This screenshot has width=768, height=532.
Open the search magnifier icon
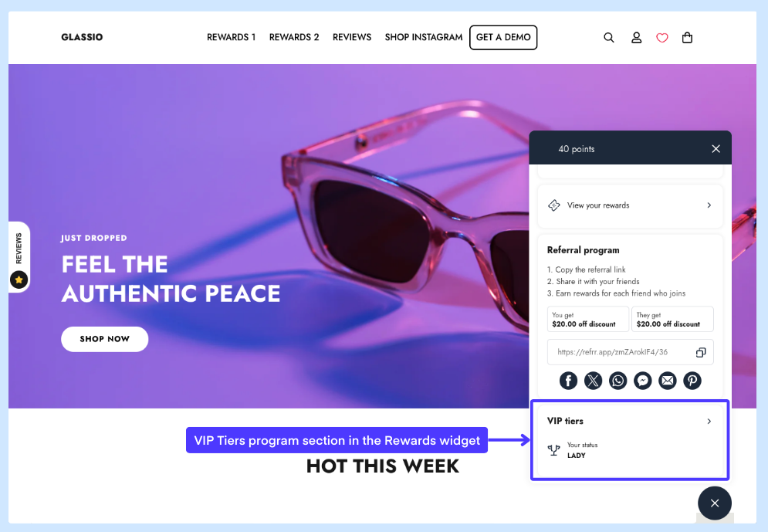609,38
